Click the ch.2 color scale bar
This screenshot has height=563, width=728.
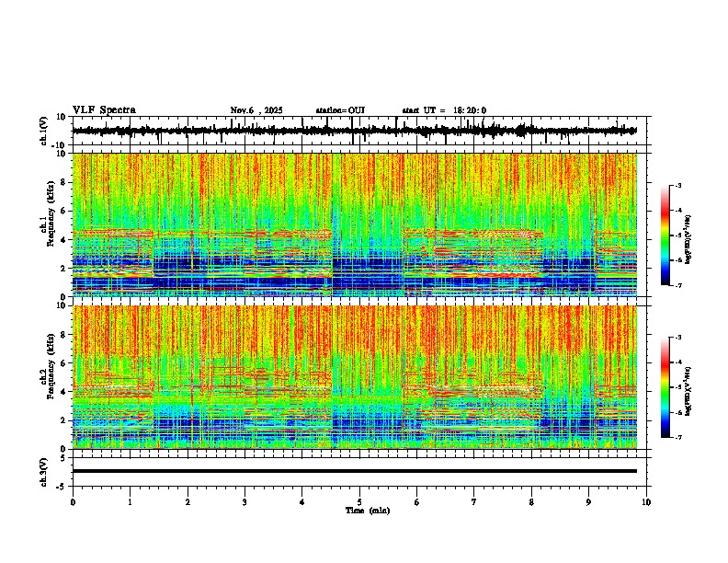(x=665, y=387)
